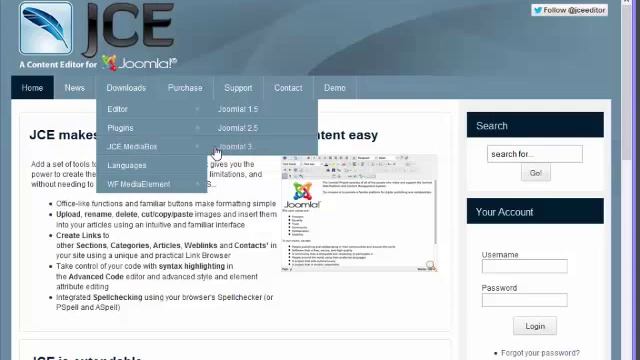Choose Joomla! 2.5 from the submenu

pyautogui.click(x=262, y=128)
